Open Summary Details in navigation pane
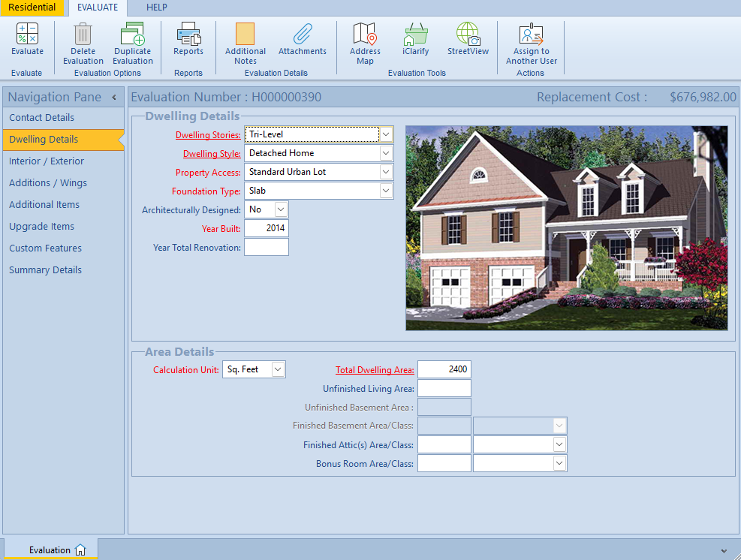This screenshot has width=741, height=560. [x=45, y=270]
